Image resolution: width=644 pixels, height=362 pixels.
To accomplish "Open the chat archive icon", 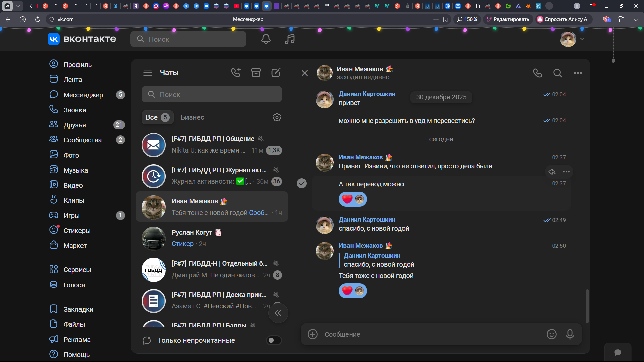I will pos(256,73).
